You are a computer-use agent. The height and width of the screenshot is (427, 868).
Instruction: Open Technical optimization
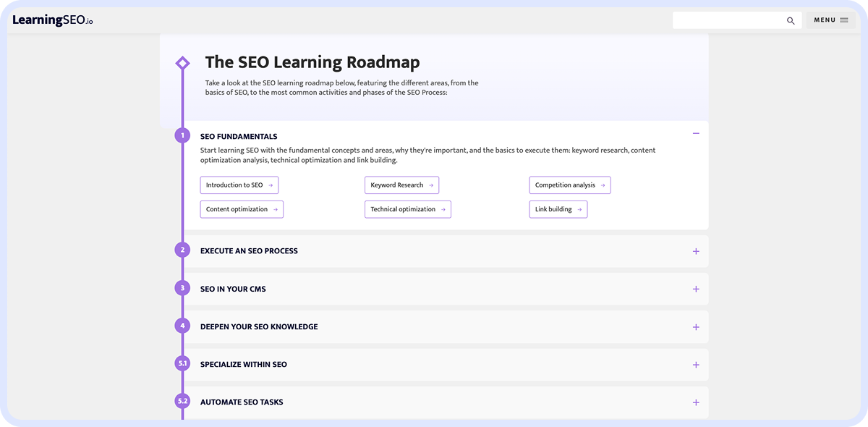(x=407, y=209)
